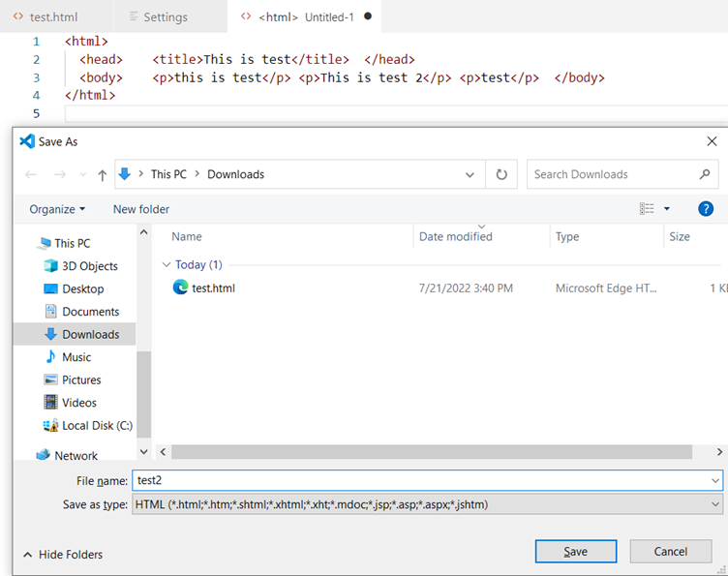Collapse folder pane with Hide Folders
Viewport: 728px width, 576px height.
[x=63, y=554]
